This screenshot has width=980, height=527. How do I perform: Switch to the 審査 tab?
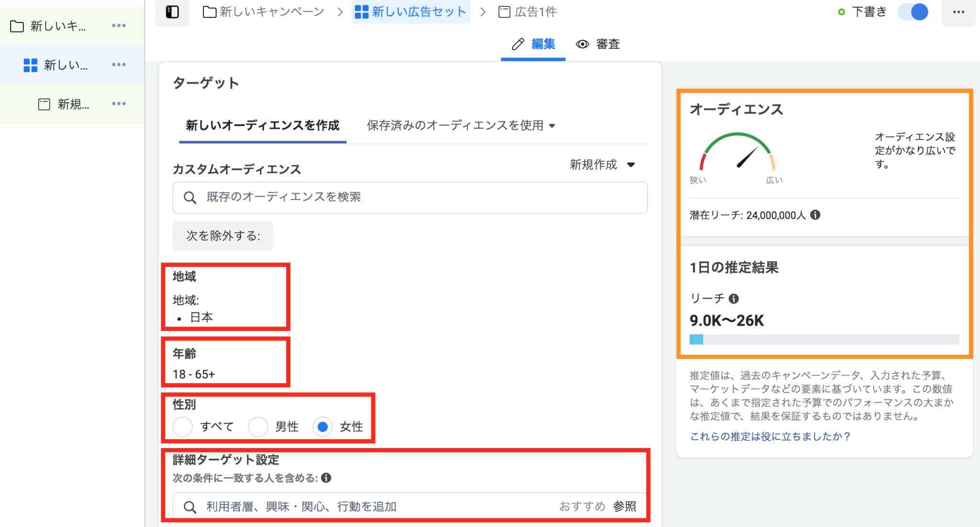(598, 44)
